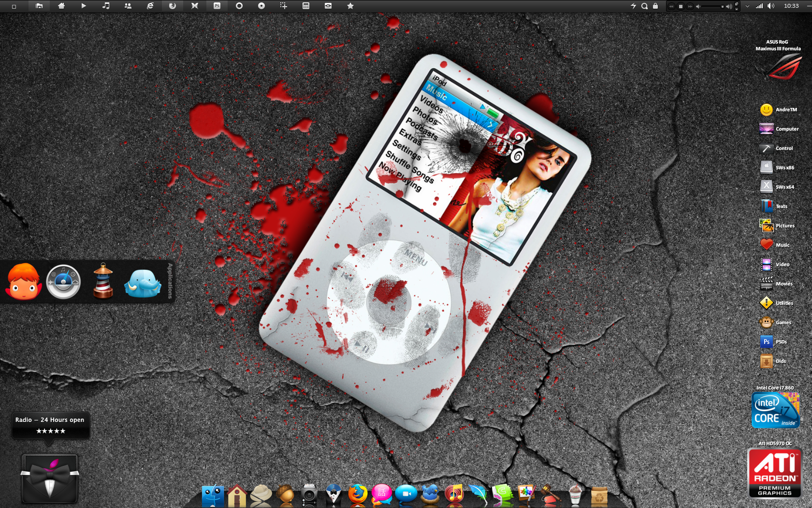This screenshot has height=508, width=812.
Task: Open the Movies clapperboard shortcut
Action: point(776,284)
